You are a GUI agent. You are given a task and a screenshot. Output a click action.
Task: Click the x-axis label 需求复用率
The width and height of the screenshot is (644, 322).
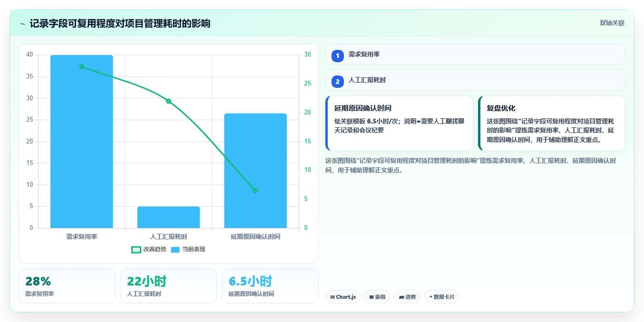[82, 237]
